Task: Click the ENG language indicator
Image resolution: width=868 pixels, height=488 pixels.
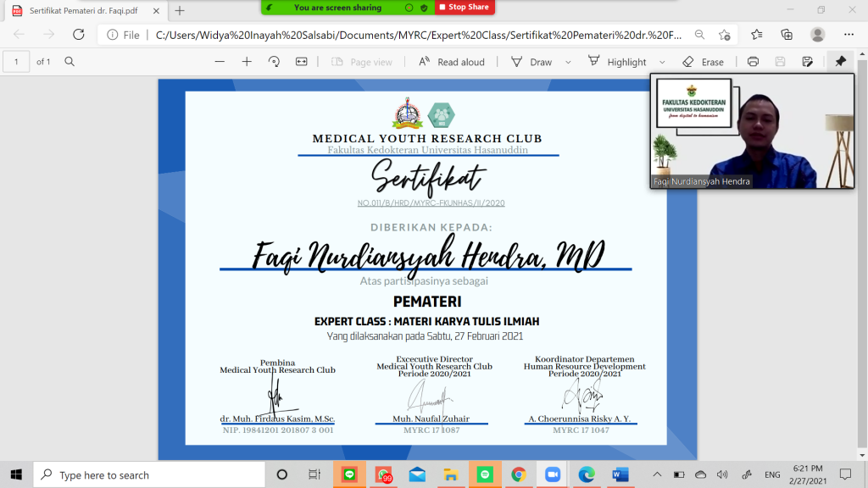Action: coord(772,474)
